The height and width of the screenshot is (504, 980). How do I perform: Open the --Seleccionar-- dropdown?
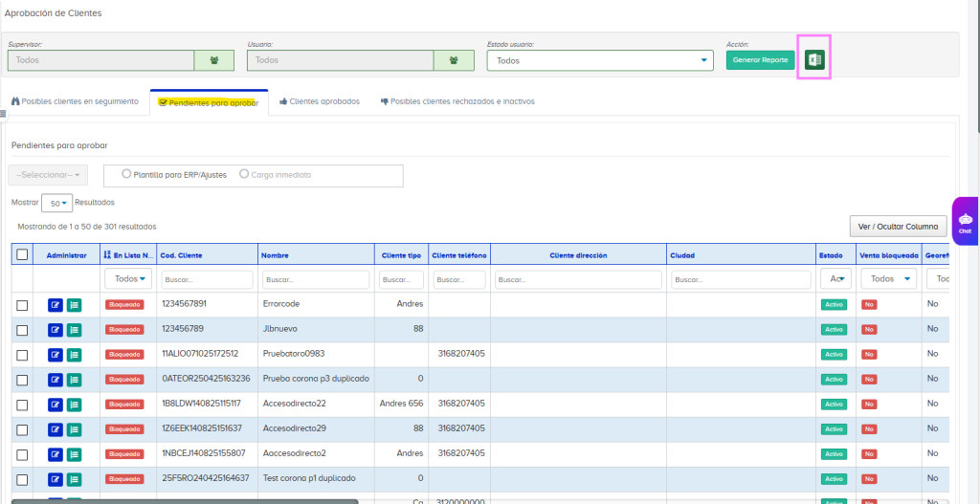coord(48,176)
